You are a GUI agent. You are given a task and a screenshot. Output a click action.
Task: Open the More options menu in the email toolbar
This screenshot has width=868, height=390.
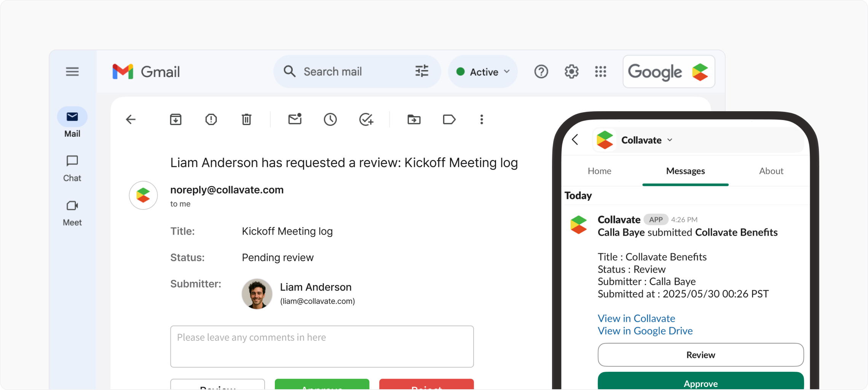pyautogui.click(x=482, y=120)
